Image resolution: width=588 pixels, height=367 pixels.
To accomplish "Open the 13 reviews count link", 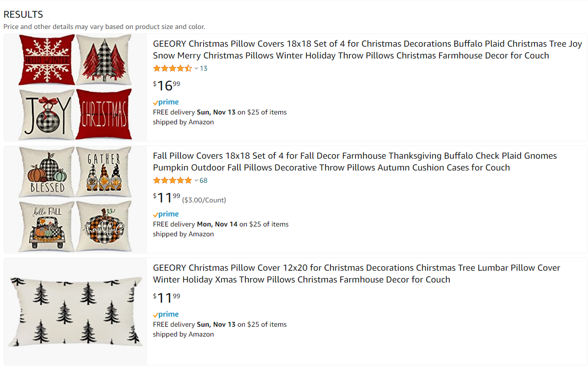I will (x=204, y=69).
